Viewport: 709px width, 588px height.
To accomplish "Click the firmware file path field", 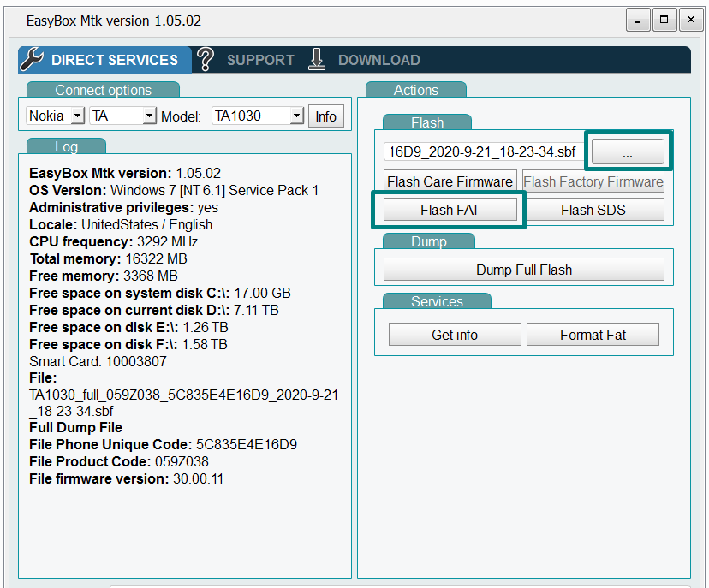I will tap(483, 151).
